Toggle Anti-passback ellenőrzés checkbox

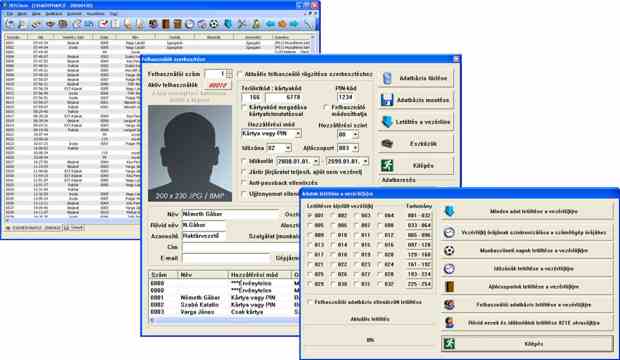click(244, 183)
